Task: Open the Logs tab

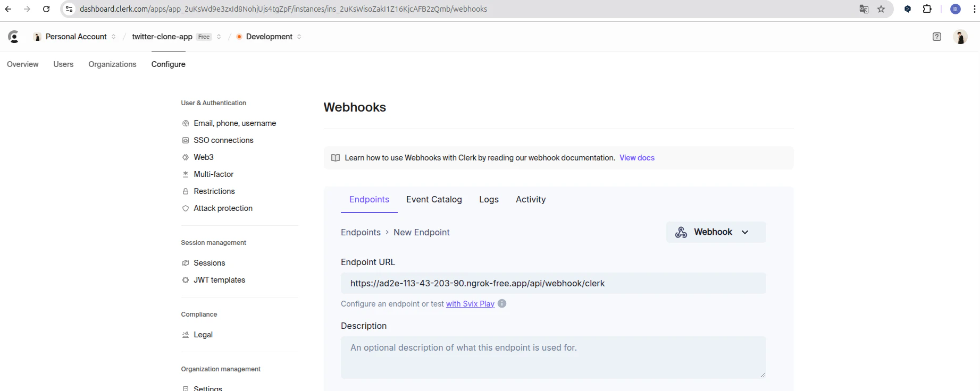Action: pos(489,200)
